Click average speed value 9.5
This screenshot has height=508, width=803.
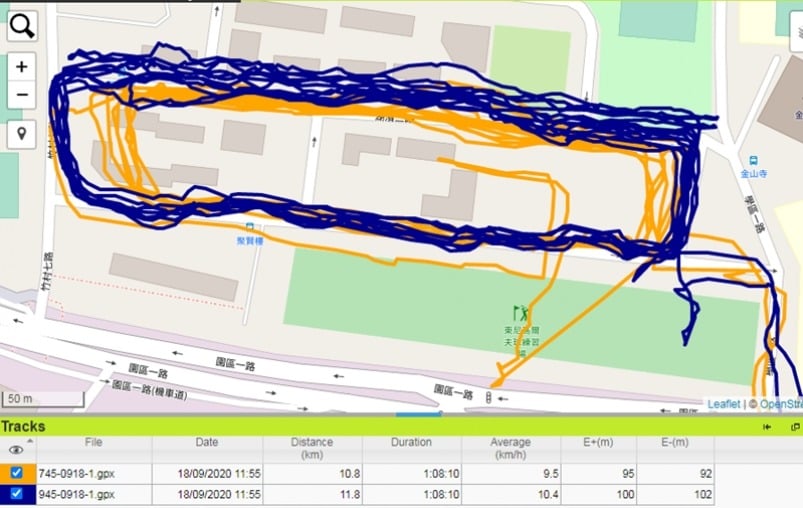(551, 474)
